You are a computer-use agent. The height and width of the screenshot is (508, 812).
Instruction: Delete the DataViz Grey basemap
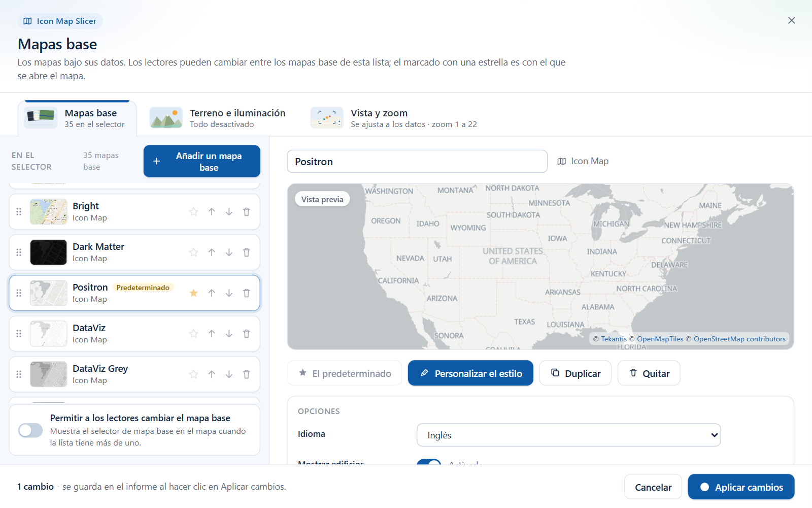(246, 374)
